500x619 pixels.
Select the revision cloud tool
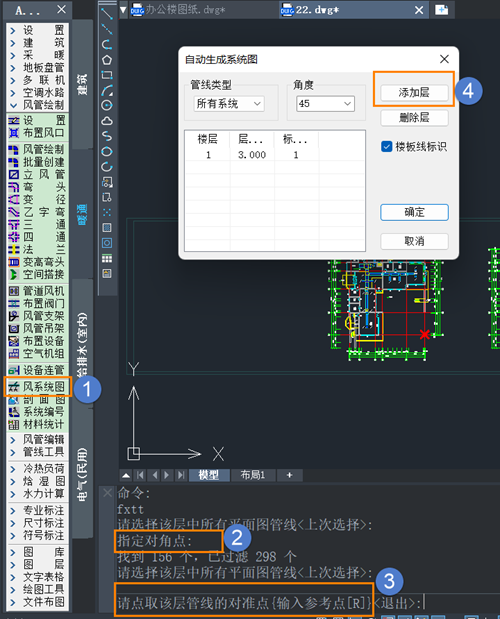[x=107, y=121]
